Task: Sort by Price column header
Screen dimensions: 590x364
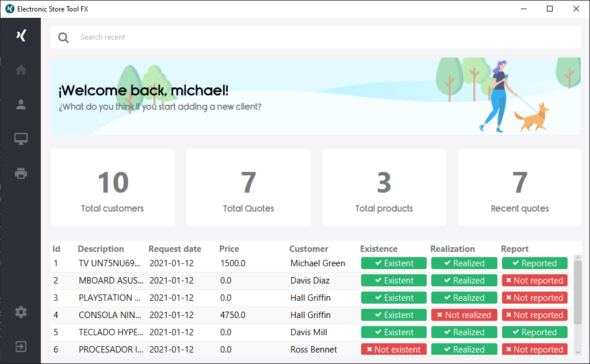Action: point(229,249)
